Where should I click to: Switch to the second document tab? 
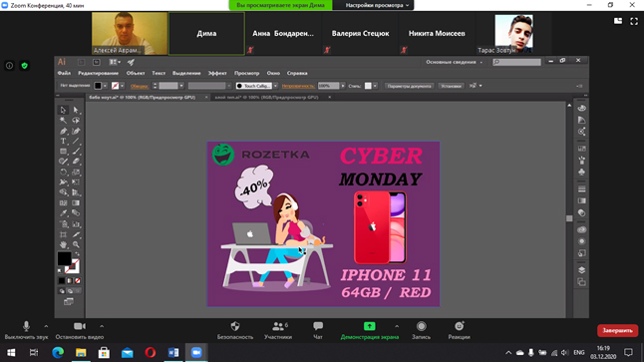(x=267, y=98)
